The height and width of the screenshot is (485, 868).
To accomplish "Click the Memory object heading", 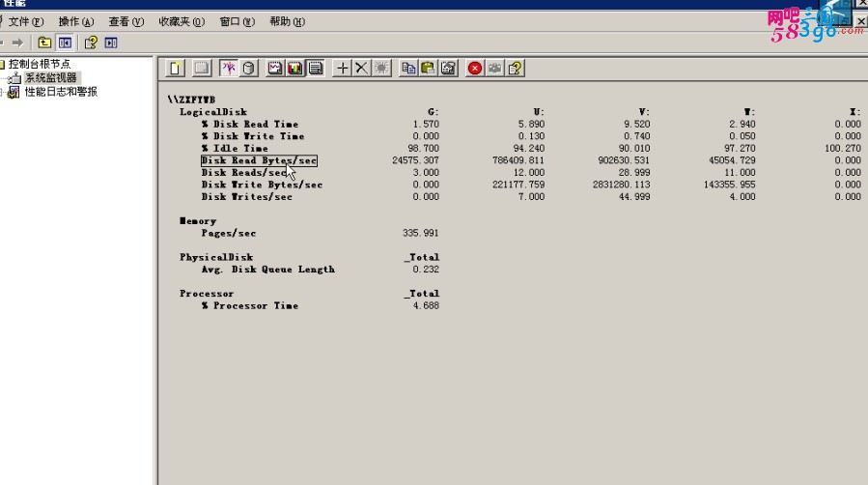I will [198, 221].
